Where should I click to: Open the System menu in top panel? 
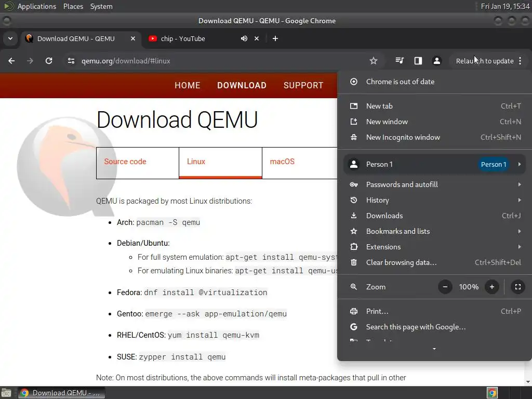(x=101, y=6)
